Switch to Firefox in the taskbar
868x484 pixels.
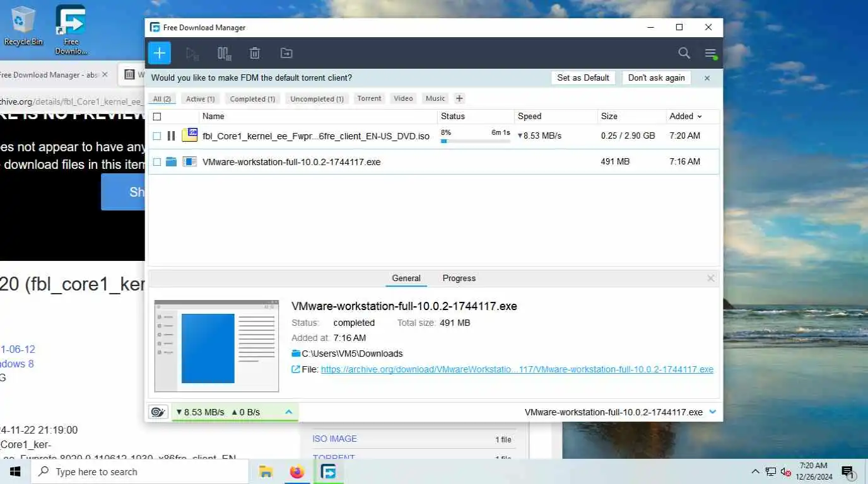point(296,472)
